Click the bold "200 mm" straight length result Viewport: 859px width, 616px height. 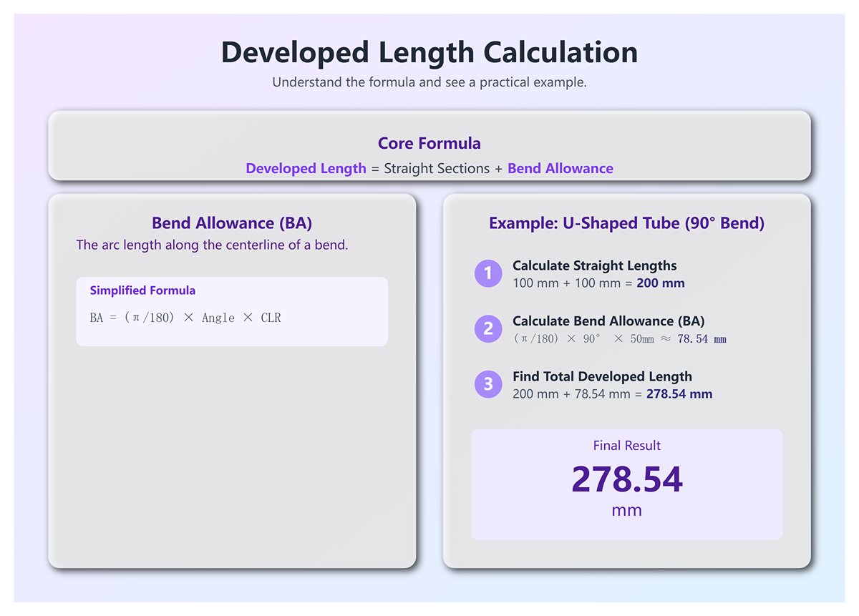coord(660,283)
